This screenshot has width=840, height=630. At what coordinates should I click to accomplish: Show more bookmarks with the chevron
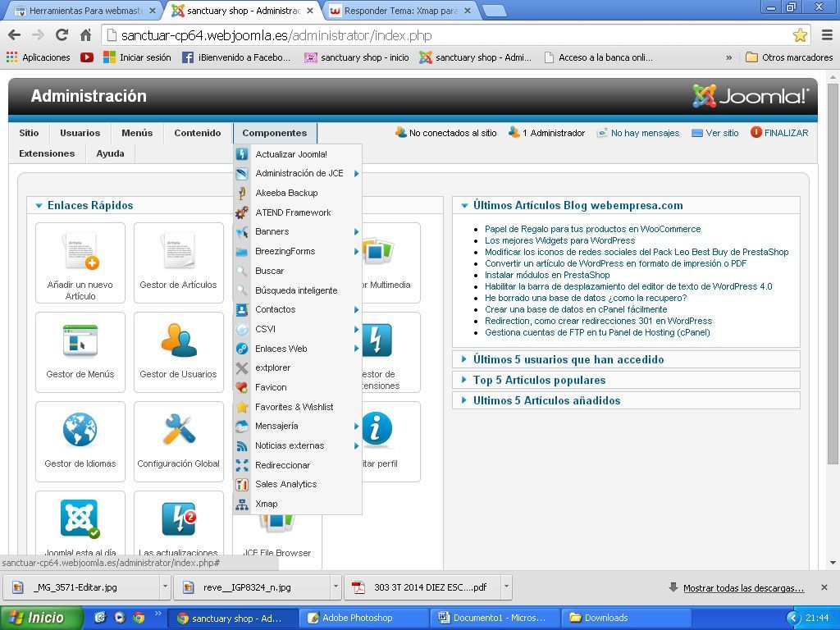[x=728, y=57]
